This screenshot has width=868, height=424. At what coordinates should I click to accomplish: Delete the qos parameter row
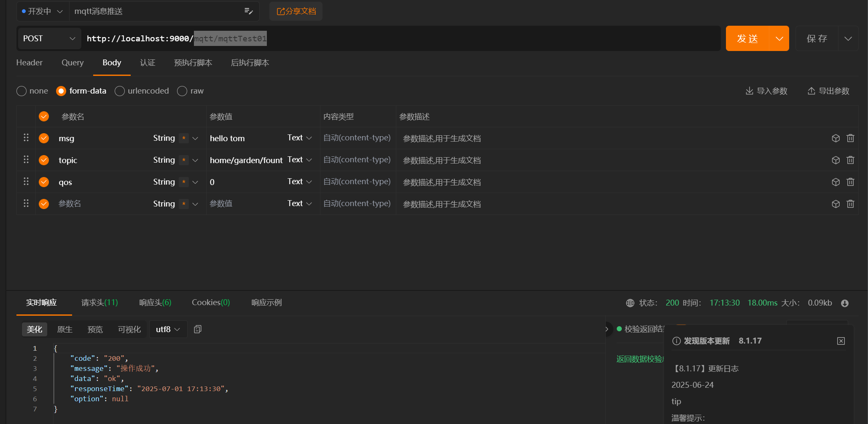coord(850,182)
